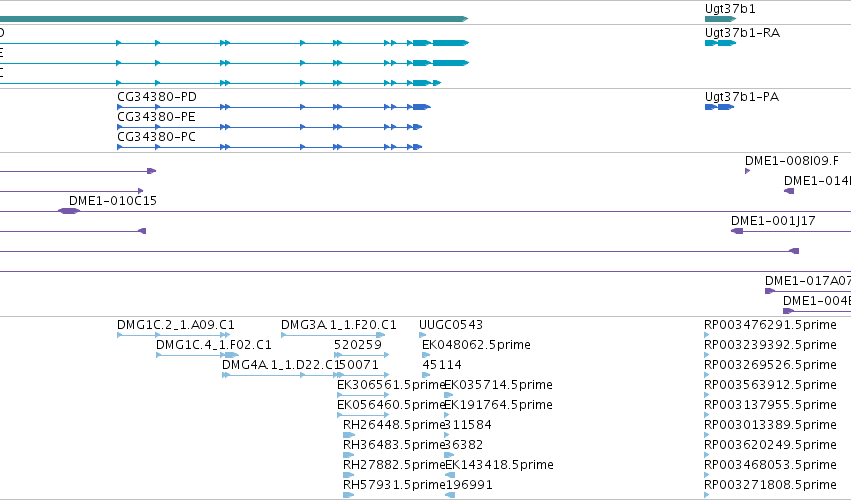Select the CG34380-PD label

157,97
